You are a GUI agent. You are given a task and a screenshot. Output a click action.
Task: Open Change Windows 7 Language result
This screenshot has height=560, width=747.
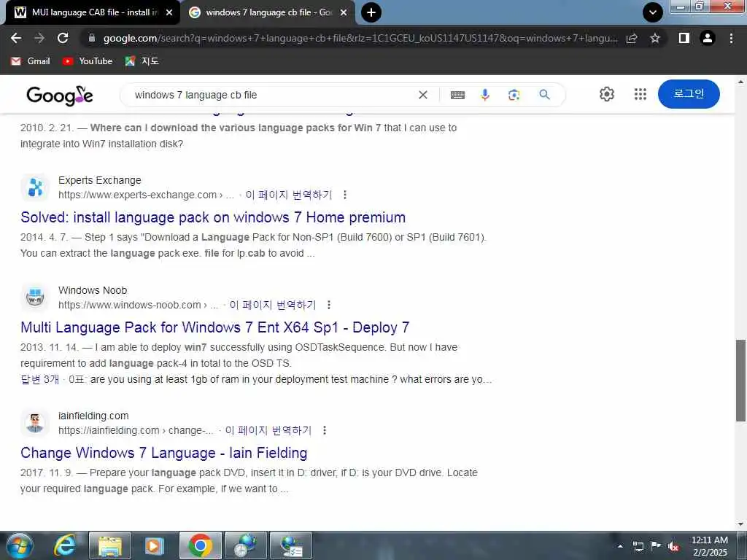coord(164,452)
